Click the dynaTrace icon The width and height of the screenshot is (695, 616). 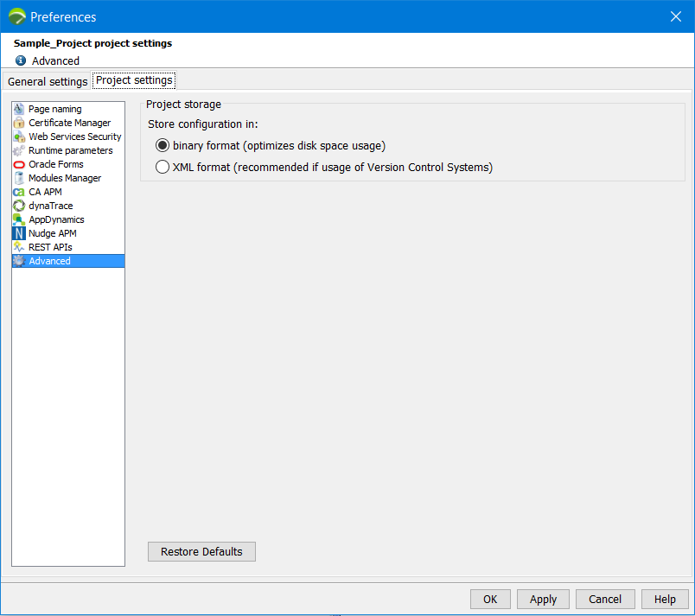point(19,206)
